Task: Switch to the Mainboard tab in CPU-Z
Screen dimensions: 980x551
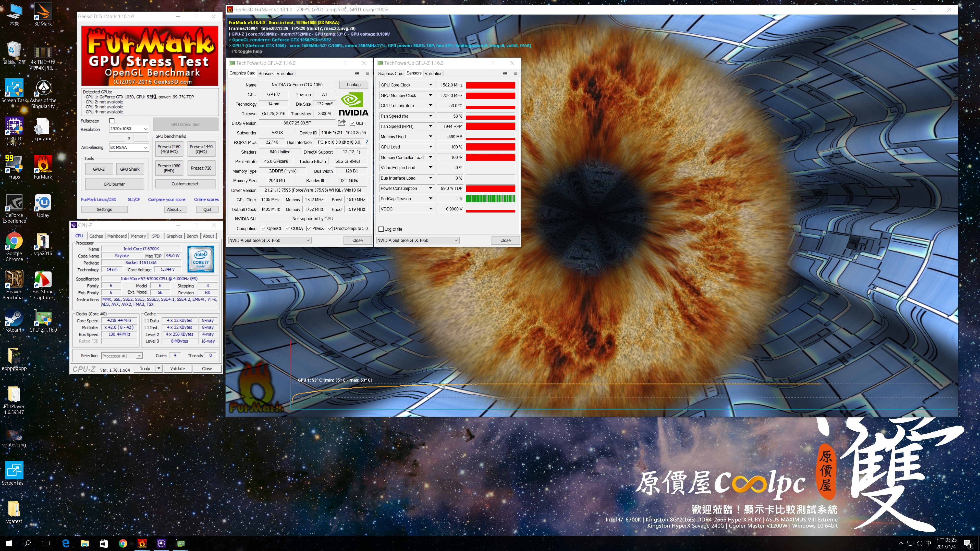Action: pos(117,236)
